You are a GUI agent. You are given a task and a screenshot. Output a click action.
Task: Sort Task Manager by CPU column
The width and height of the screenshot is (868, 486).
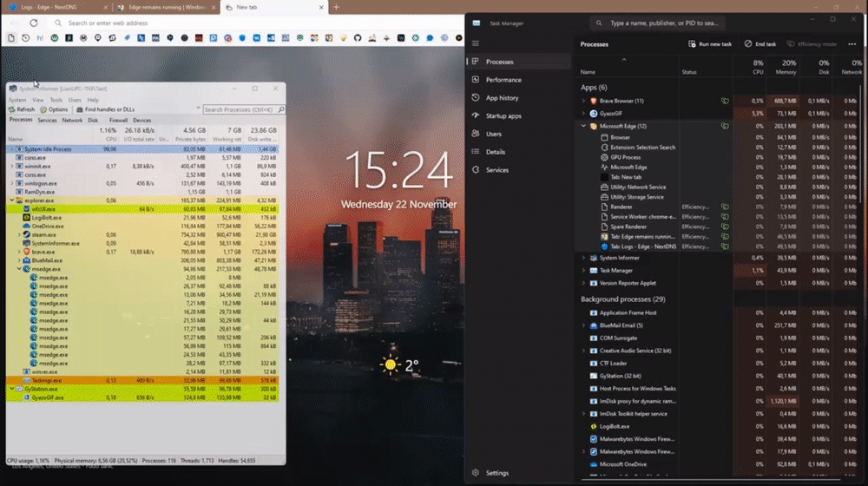[750, 67]
